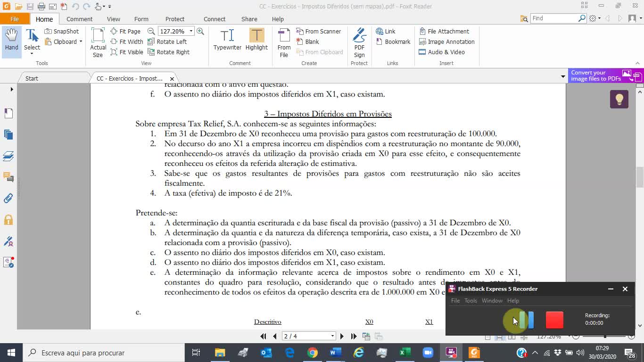Viewport: 644px width, 362px height.
Task: Expand the left navigation panel arrow
Action: pos(12,89)
